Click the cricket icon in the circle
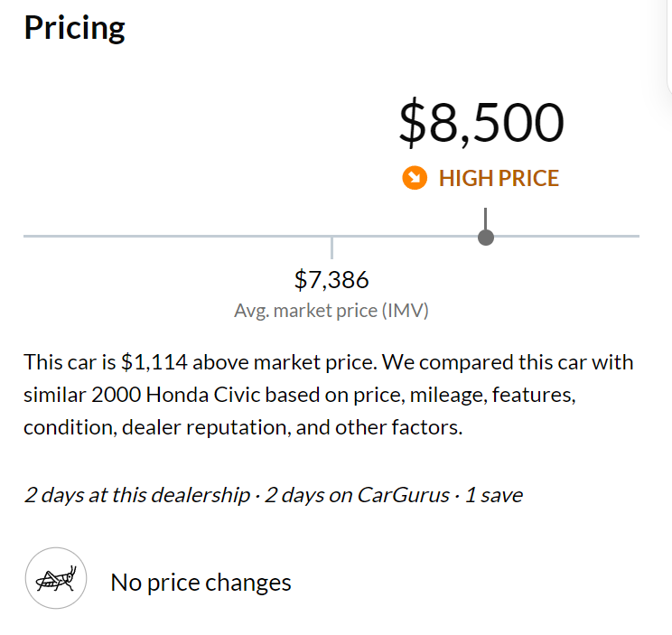This screenshot has width=672, height=635. tap(56, 578)
